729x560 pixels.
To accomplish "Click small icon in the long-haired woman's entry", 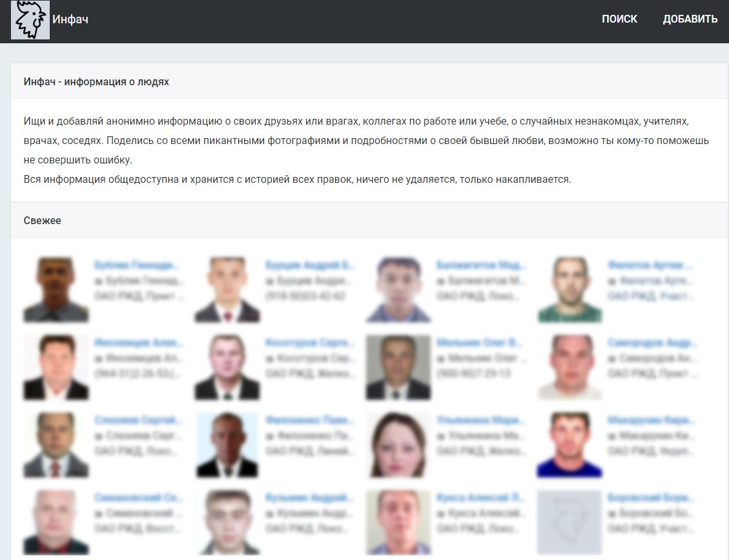I will point(441,436).
